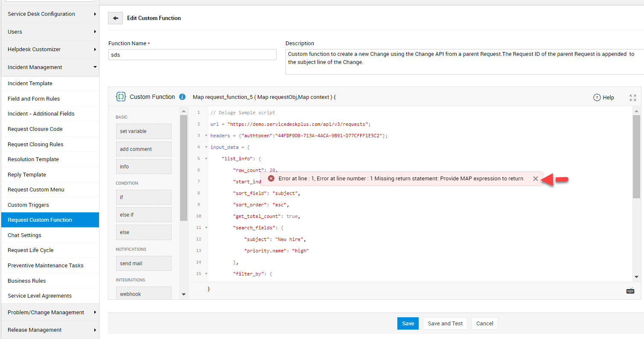Image resolution: width=644 pixels, height=339 pixels.
Task: Select the send mail snippet block
Action: click(143, 264)
